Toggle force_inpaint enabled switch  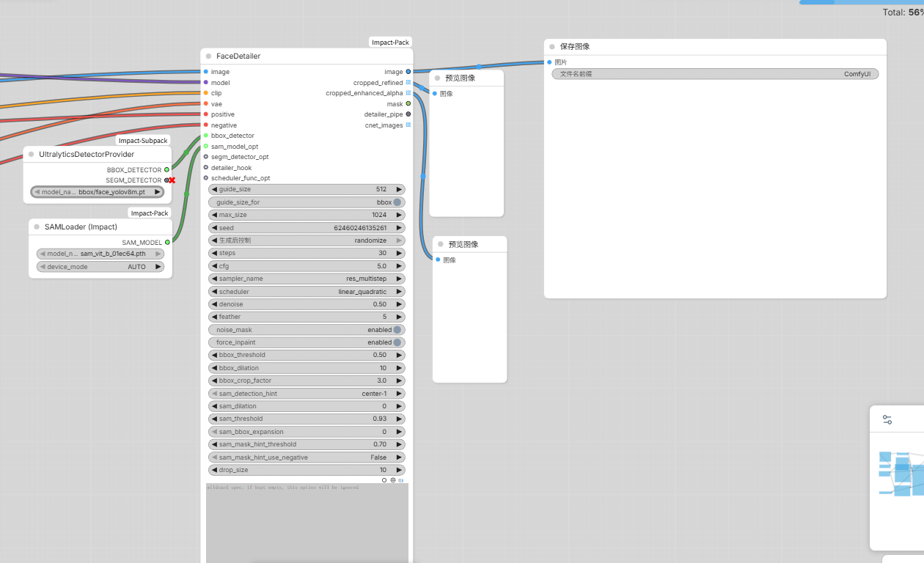click(397, 342)
